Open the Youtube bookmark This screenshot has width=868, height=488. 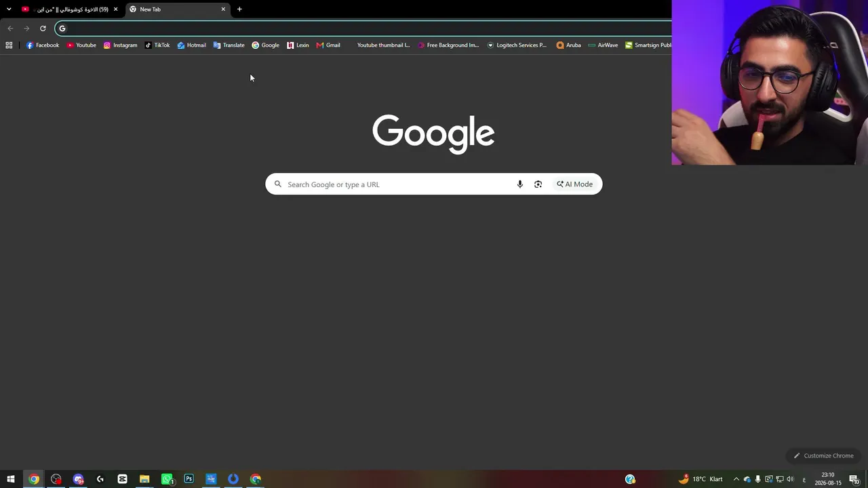pos(81,45)
